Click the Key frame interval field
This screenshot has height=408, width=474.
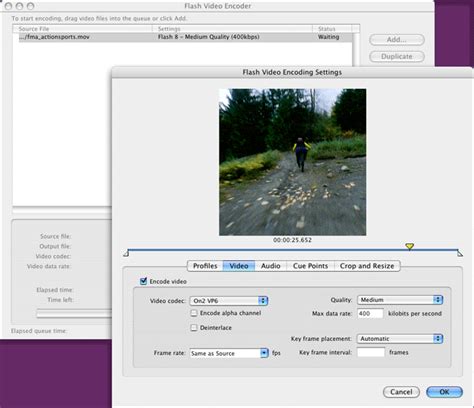(371, 352)
